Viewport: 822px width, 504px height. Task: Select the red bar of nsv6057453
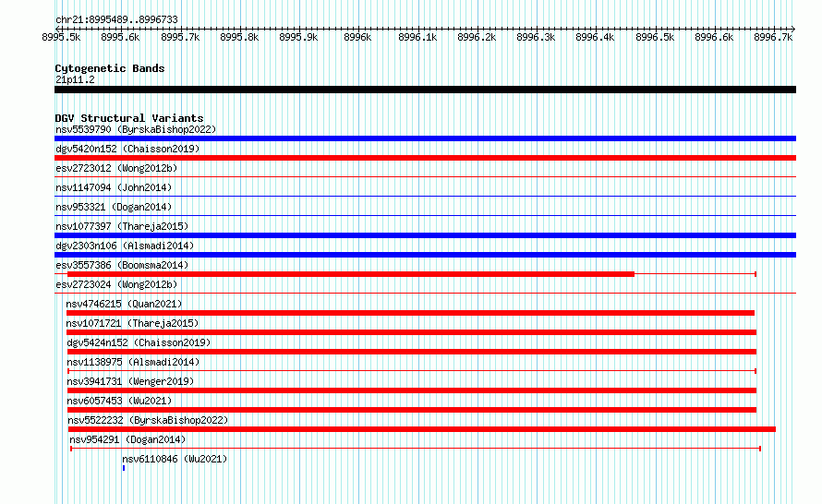[412, 410]
